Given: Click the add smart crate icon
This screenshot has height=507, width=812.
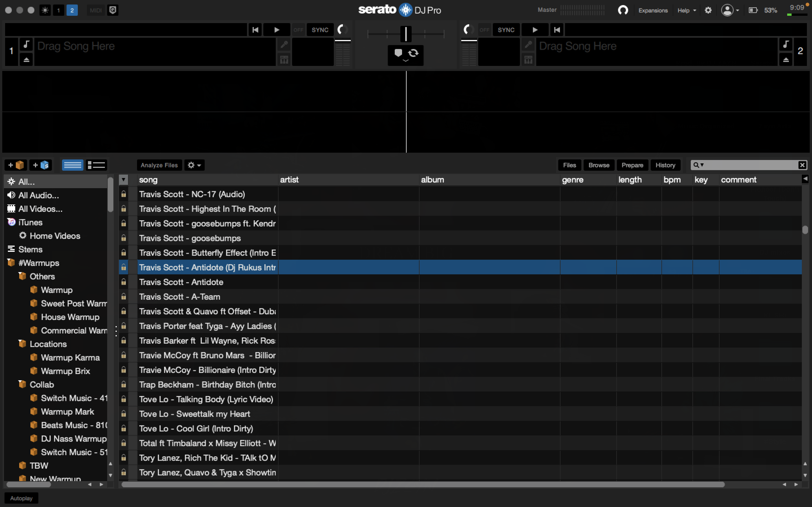Looking at the screenshot, I should pyautogui.click(x=41, y=165).
